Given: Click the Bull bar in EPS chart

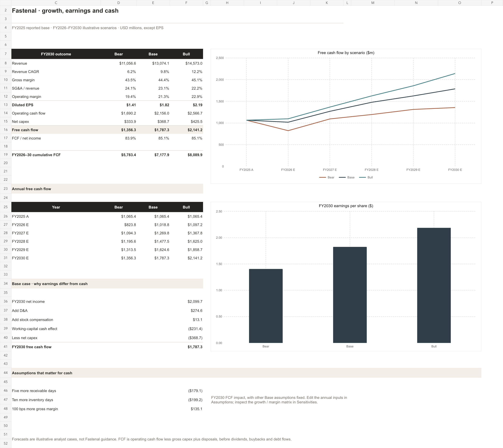Looking at the screenshot, I should click(434, 285).
